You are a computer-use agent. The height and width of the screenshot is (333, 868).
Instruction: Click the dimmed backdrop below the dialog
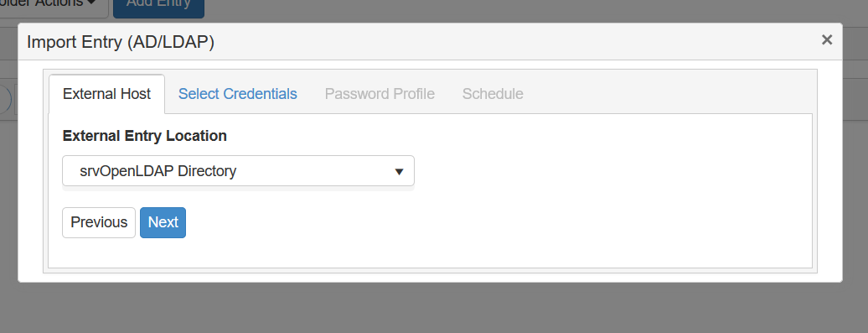434,308
